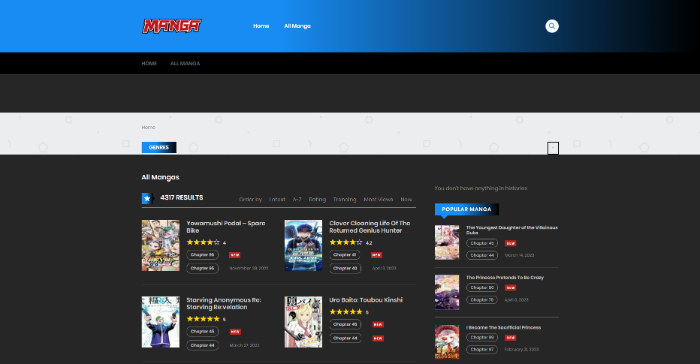This screenshot has width=700, height=364.
Task: Open Uro Baito: Toubou Kinshi title
Action: pyautogui.click(x=366, y=300)
